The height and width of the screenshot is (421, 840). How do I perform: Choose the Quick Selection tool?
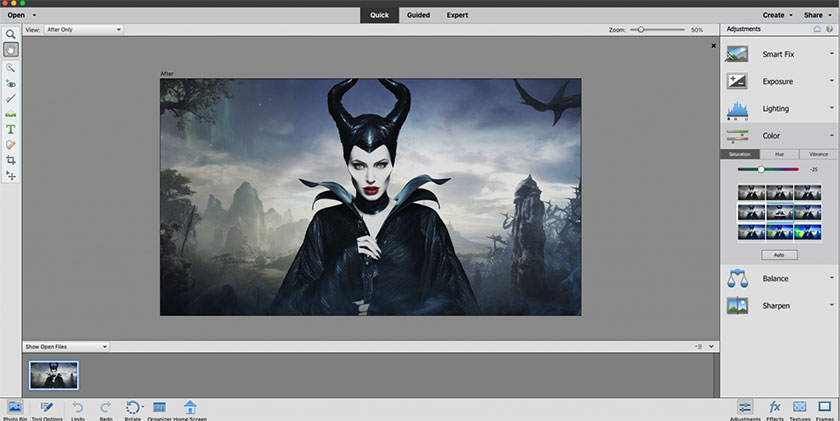pos(10,68)
